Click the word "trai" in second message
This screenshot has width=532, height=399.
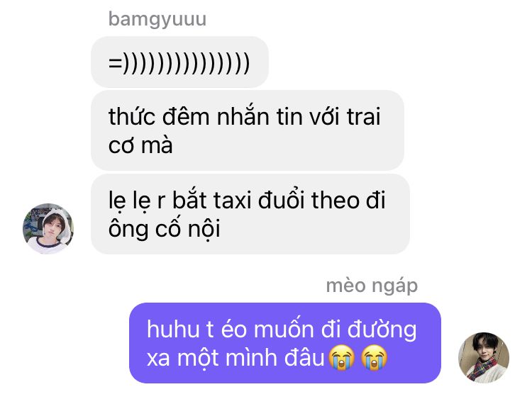click(x=363, y=117)
